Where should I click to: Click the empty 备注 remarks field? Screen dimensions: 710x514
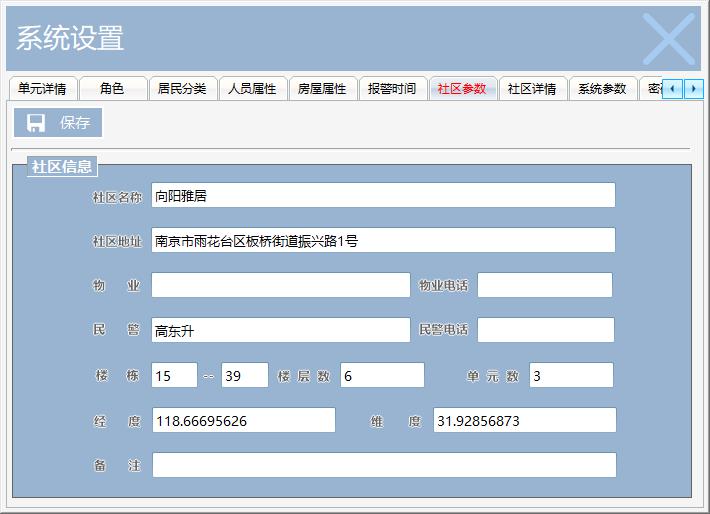(x=383, y=466)
